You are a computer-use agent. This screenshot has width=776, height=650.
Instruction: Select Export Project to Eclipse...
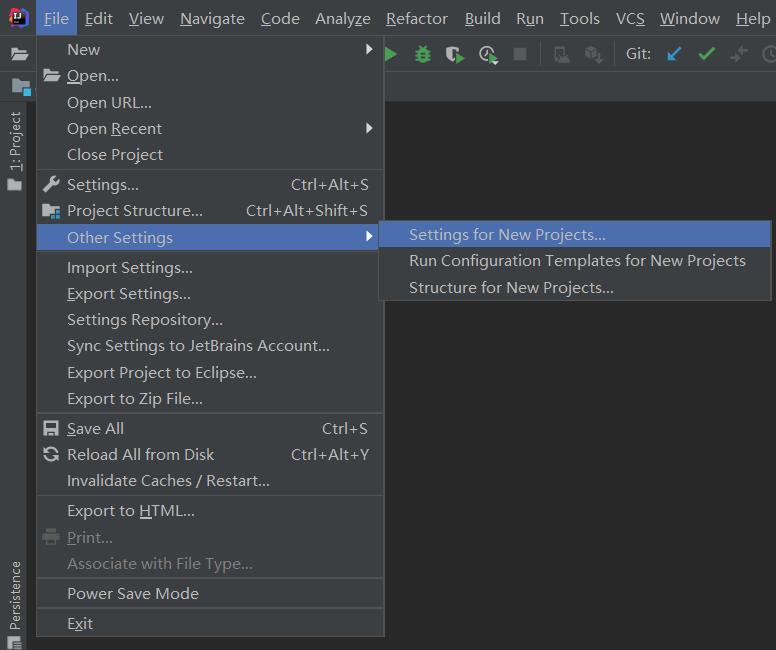point(210,372)
